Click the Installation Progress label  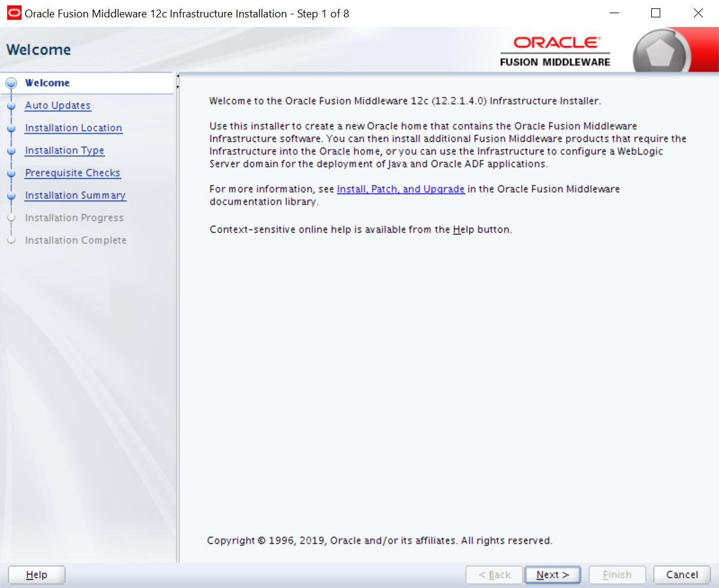[x=74, y=218]
